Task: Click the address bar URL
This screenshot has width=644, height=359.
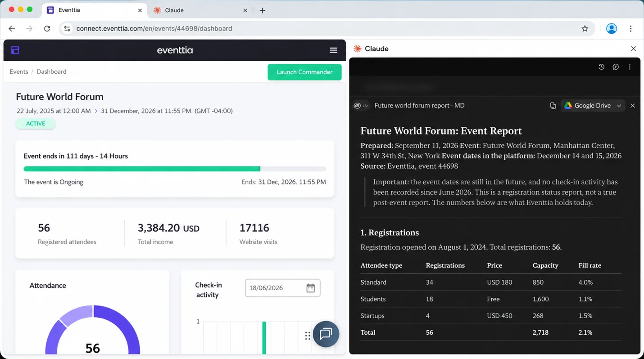Action: (x=154, y=28)
